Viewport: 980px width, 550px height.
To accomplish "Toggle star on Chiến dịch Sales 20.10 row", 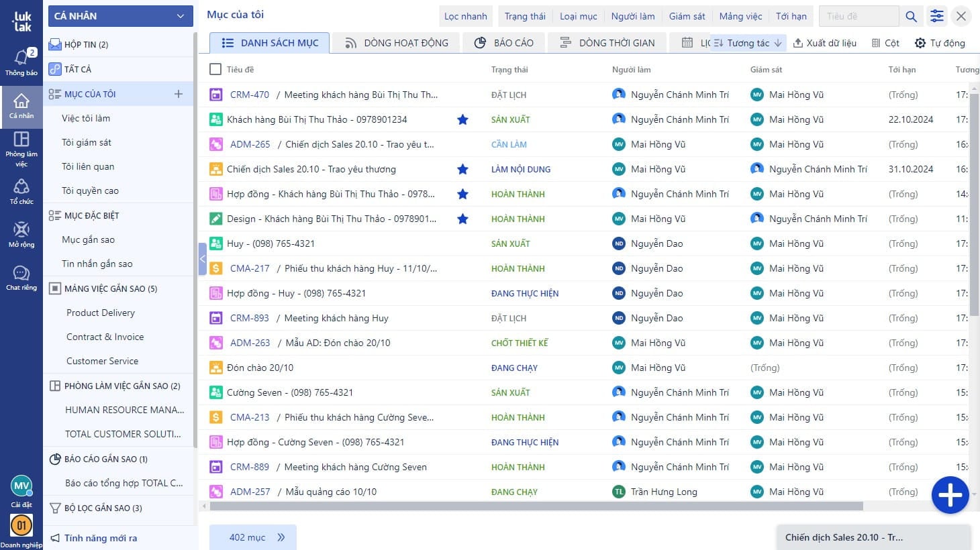I will tap(462, 169).
